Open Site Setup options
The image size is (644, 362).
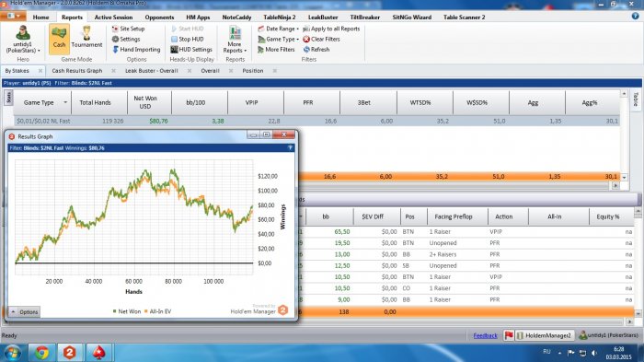pyautogui.click(x=128, y=29)
